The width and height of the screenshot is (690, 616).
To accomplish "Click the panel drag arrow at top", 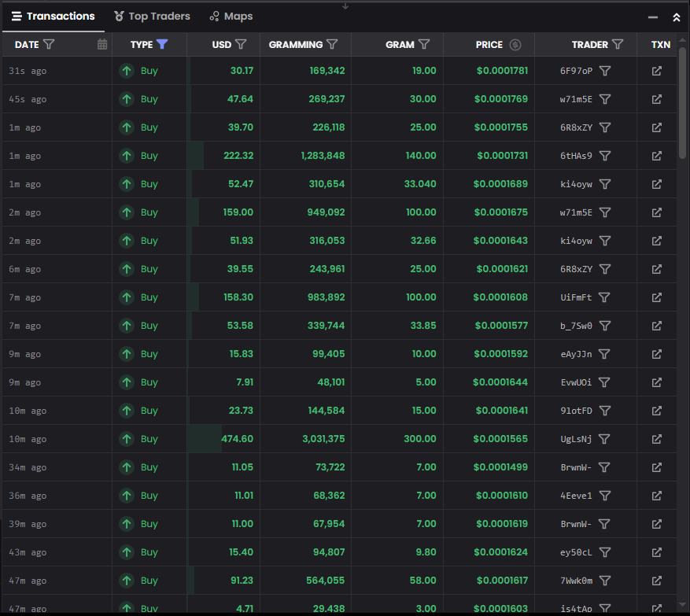I will click(x=345, y=6).
